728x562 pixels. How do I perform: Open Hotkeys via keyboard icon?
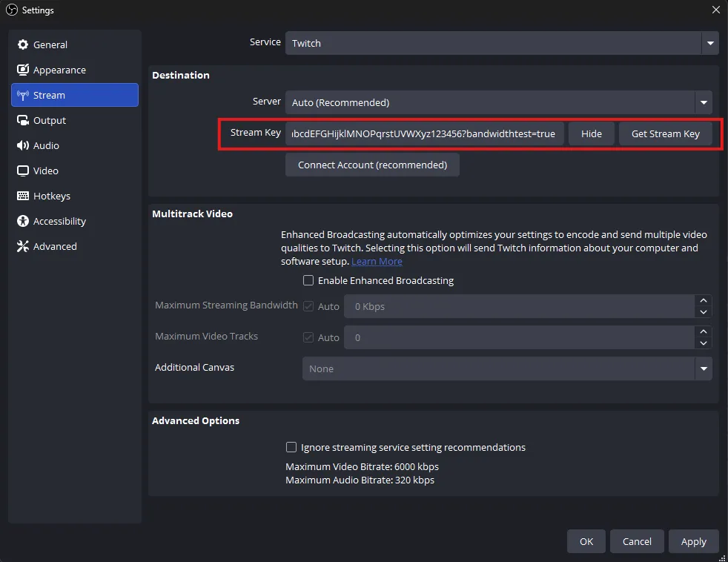pos(23,196)
